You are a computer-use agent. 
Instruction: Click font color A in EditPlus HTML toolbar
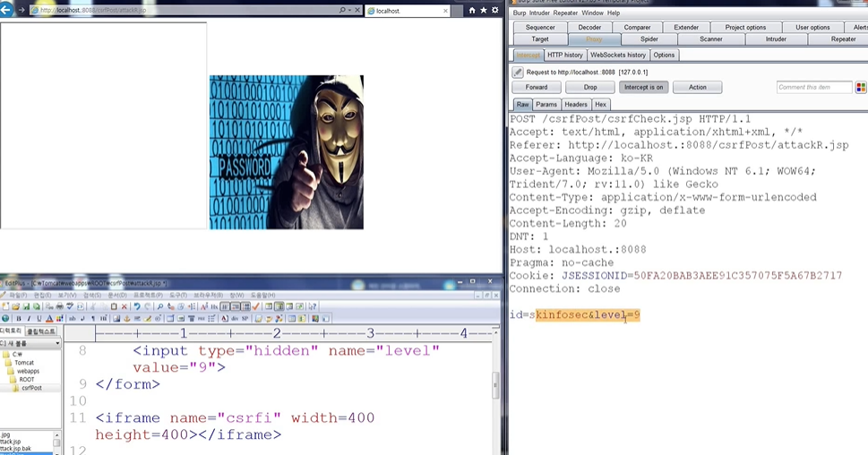click(49, 319)
